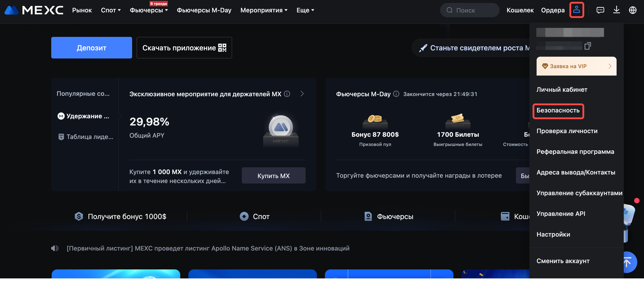
Task: Open the Фьючерсы quick link
Action: coord(389,216)
